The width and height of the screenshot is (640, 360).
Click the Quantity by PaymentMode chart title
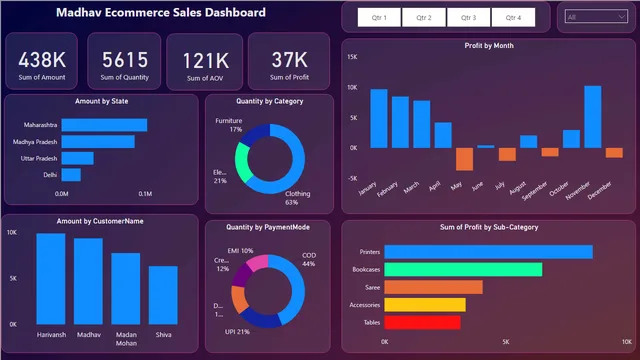[x=268, y=227]
